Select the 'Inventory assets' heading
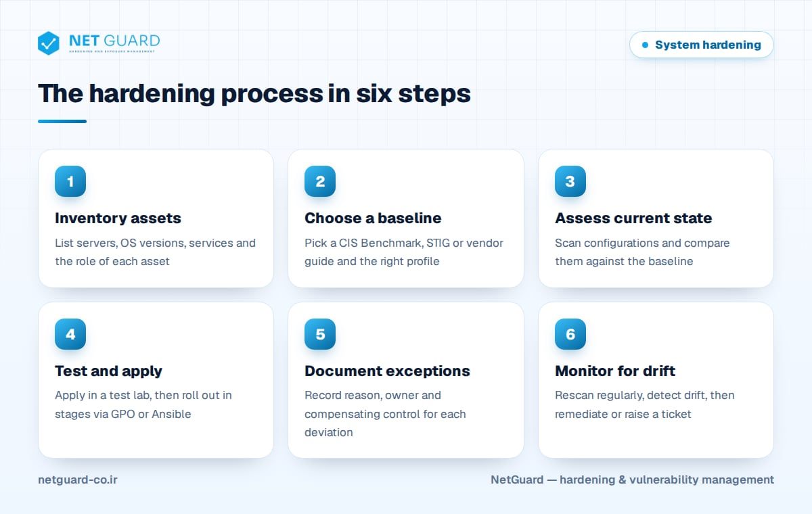Screen dimensions: 812x514 coord(118,218)
